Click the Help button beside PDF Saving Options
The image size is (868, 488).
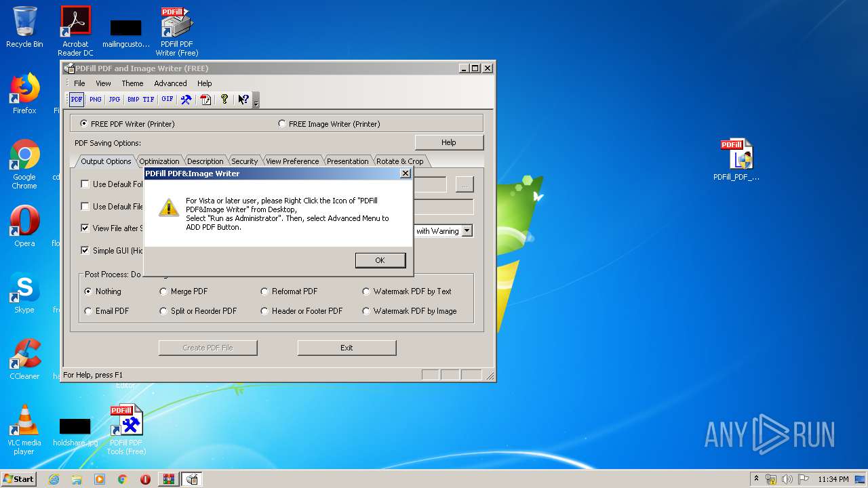[449, 142]
